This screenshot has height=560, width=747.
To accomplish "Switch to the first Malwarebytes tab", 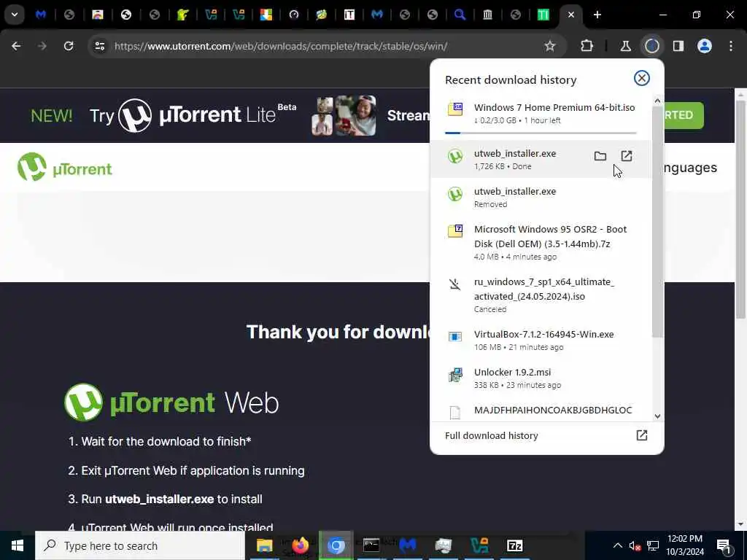I will 41,15.
